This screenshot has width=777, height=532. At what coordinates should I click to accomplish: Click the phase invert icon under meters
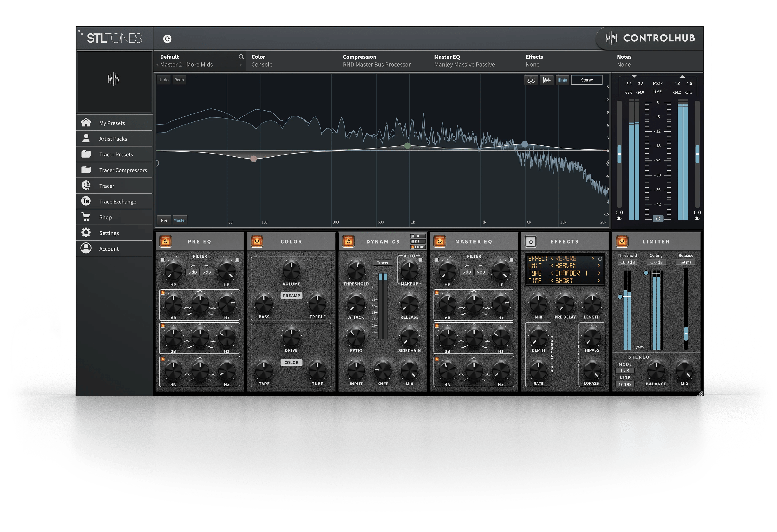click(658, 218)
